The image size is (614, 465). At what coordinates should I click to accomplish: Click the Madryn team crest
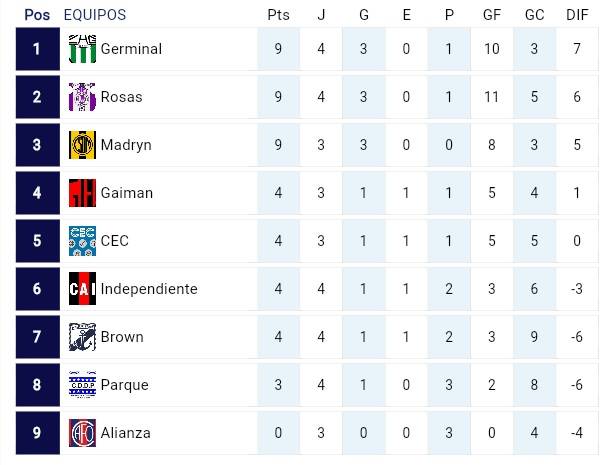[82, 145]
